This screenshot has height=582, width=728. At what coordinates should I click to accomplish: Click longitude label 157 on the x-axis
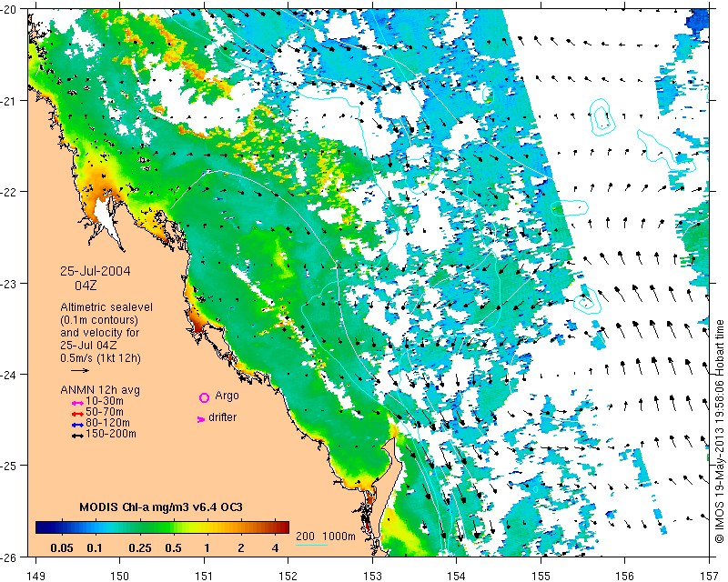coord(709,576)
